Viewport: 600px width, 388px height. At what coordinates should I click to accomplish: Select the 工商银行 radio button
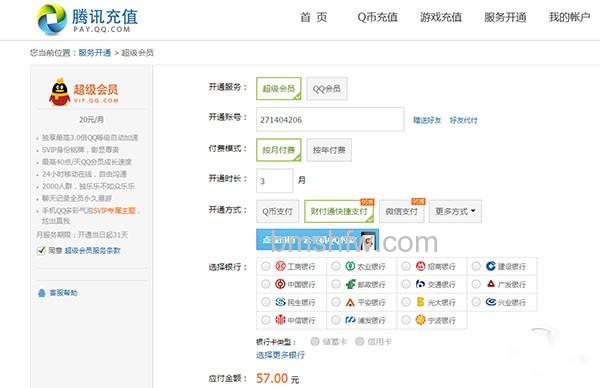coord(266,266)
